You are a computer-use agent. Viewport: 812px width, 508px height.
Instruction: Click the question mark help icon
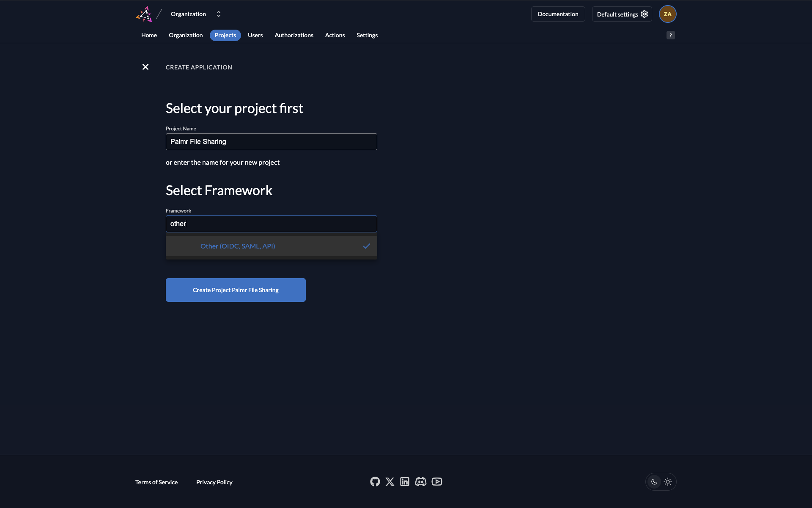pos(670,35)
